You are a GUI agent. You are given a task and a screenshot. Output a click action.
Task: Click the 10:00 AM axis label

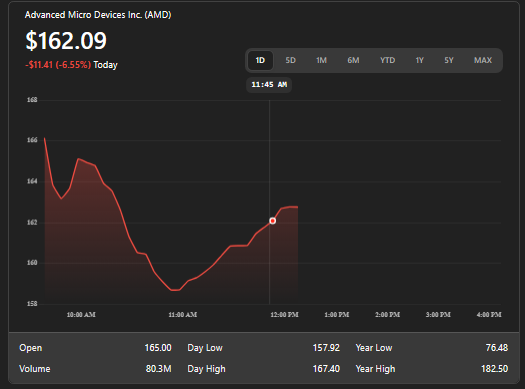(x=81, y=315)
